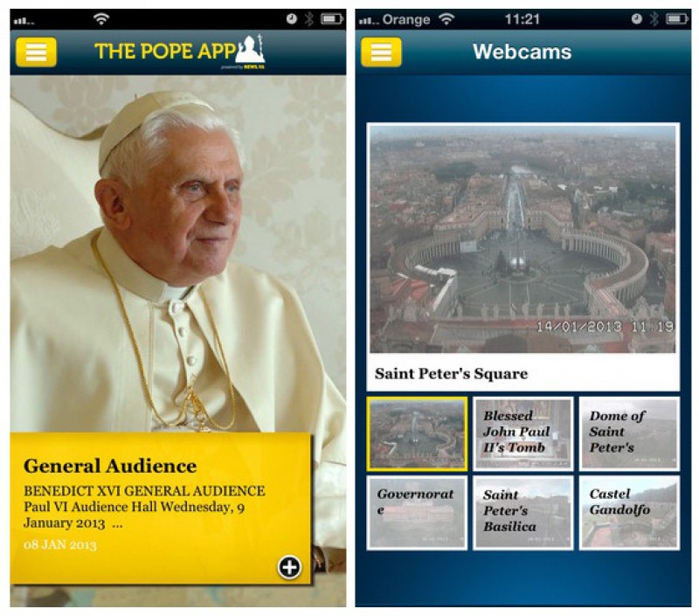Screen dimensions: 699x616
Task: Open the hamburger menu on the Webcams screen
Action: coord(381,52)
